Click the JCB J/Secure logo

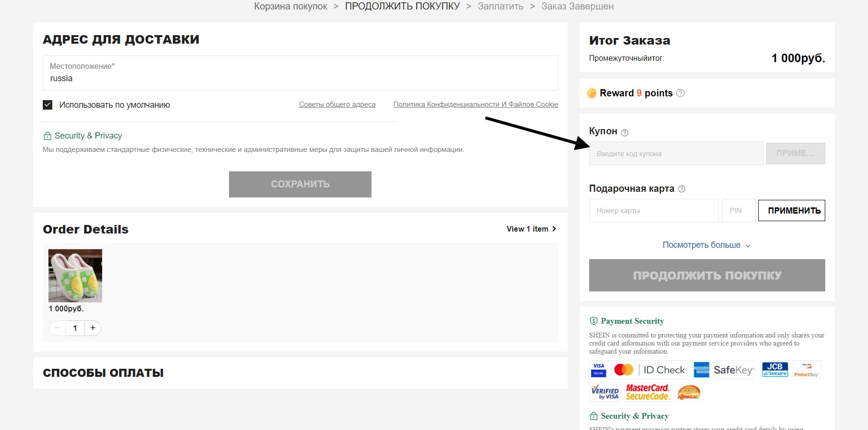(775, 370)
